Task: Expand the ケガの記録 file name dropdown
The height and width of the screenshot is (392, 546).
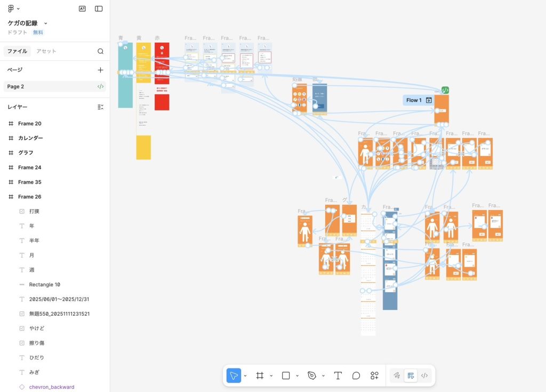Action: coord(45,23)
